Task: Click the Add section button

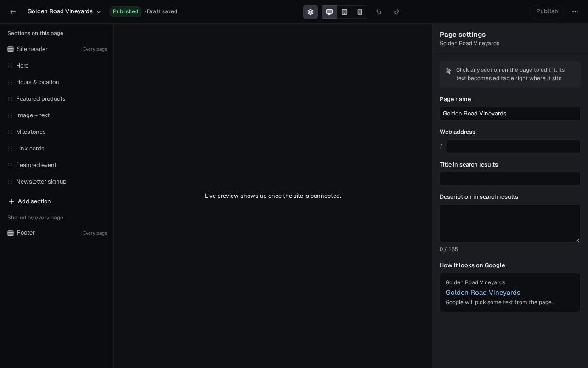Action: click(29, 201)
